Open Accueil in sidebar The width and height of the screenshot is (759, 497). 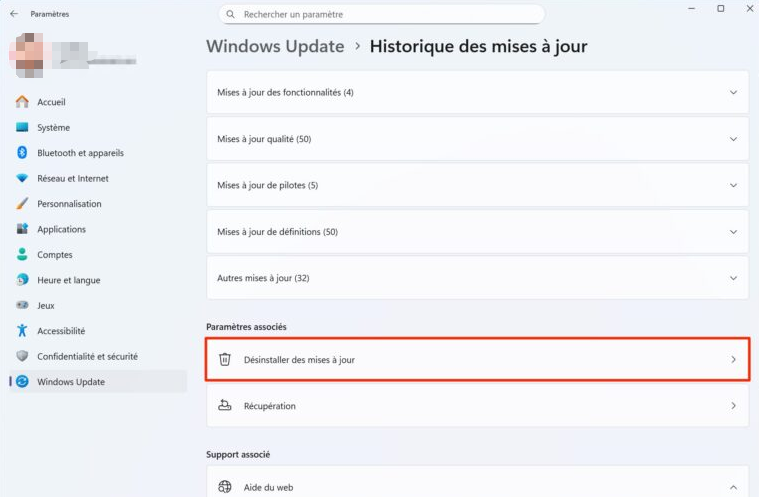(98, 102)
